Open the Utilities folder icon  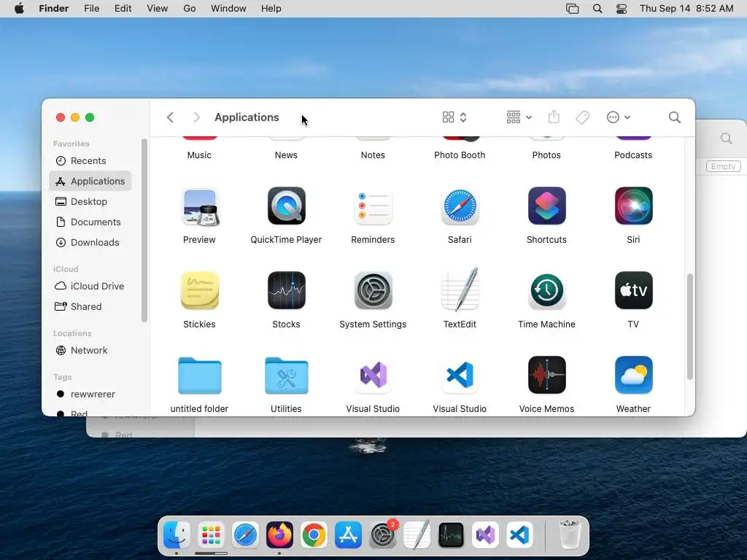click(x=286, y=376)
